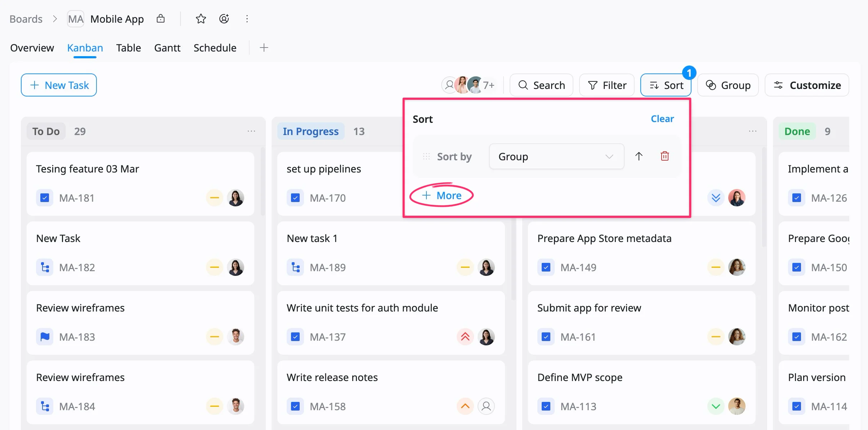
Task: Click task type checkbox icon on MA-149
Action: pos(546,267)
